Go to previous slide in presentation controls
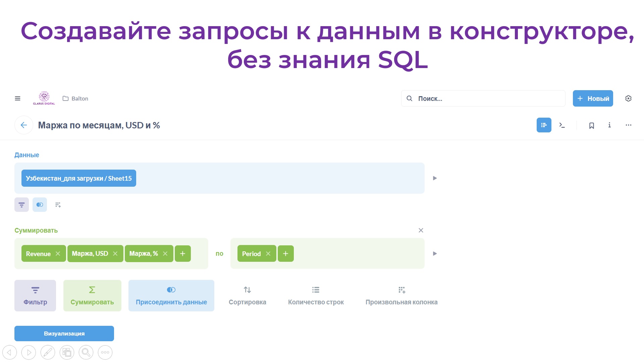Viewport: 644px width, 362px height. pyautogui.click(x=9, y=352)
